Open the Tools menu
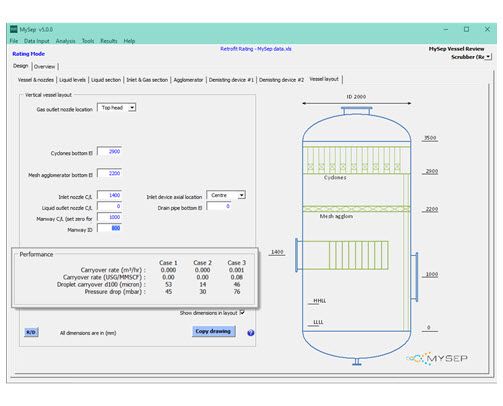Screen dimensions: 503x406 88,41
